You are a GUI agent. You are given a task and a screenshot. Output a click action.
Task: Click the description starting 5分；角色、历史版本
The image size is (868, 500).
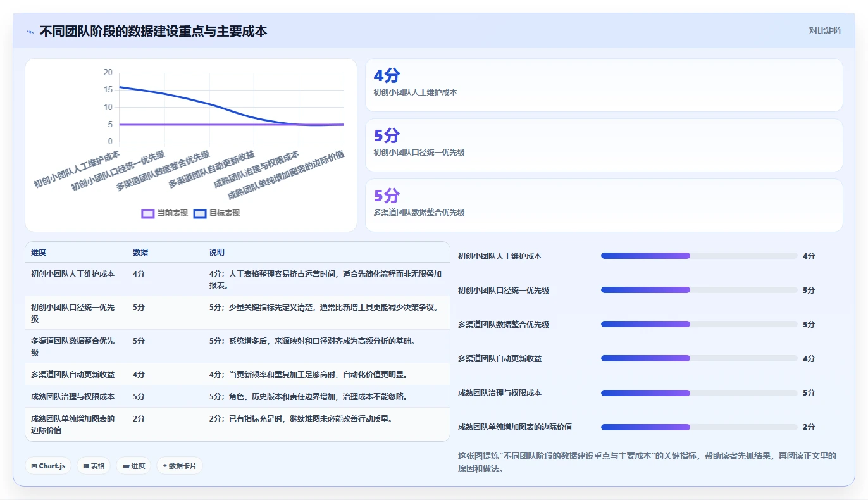point(308,397)
